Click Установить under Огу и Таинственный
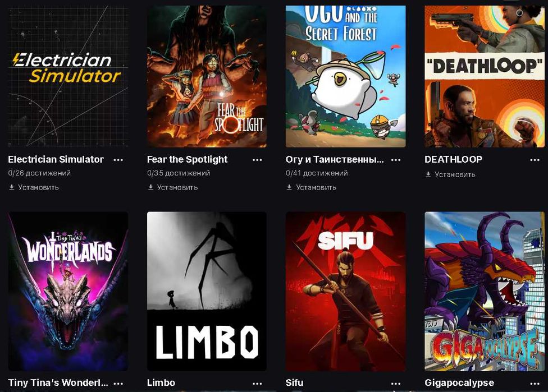 (311, 187)
